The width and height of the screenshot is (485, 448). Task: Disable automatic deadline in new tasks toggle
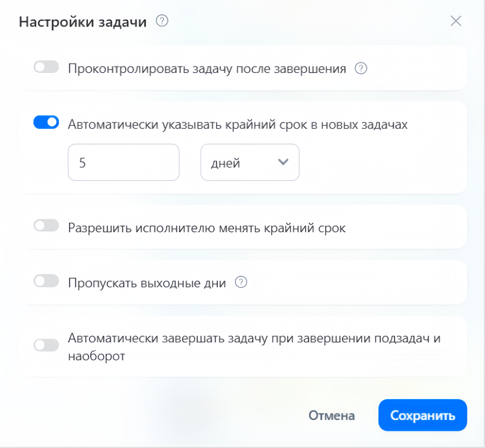46,122
